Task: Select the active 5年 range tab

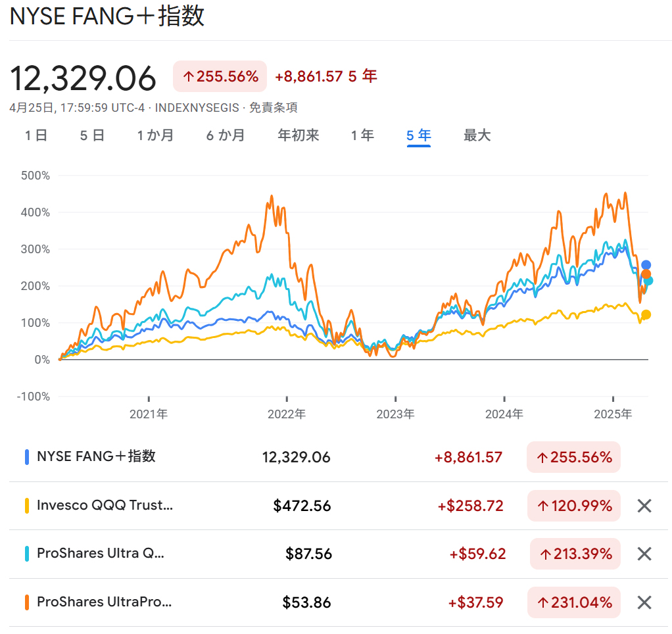Action: (419, 135)
